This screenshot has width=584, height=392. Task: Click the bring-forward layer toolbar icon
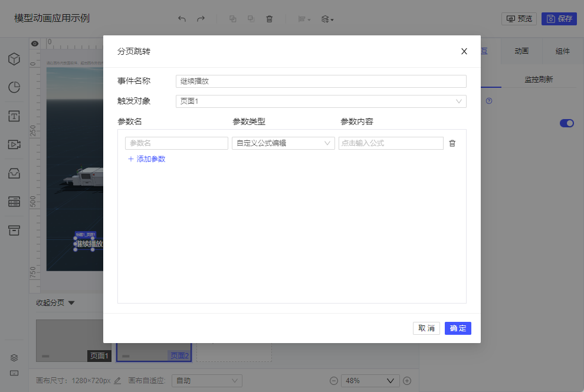233,19
